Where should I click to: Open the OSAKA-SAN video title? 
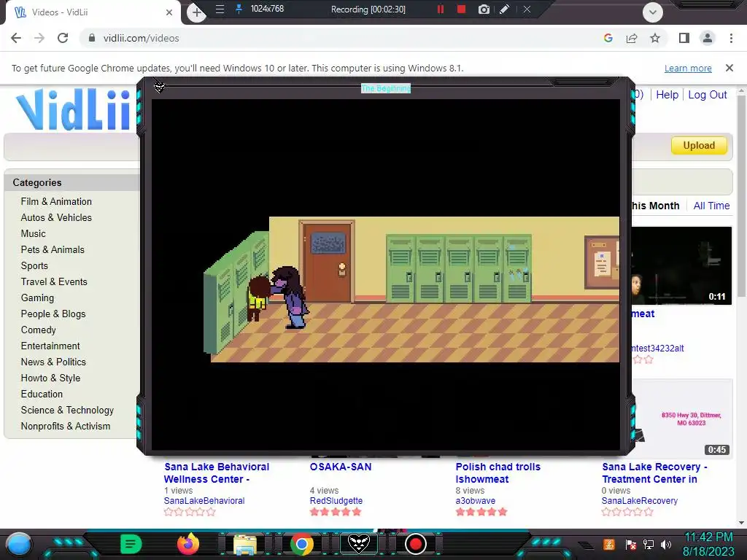click(341, 467)
